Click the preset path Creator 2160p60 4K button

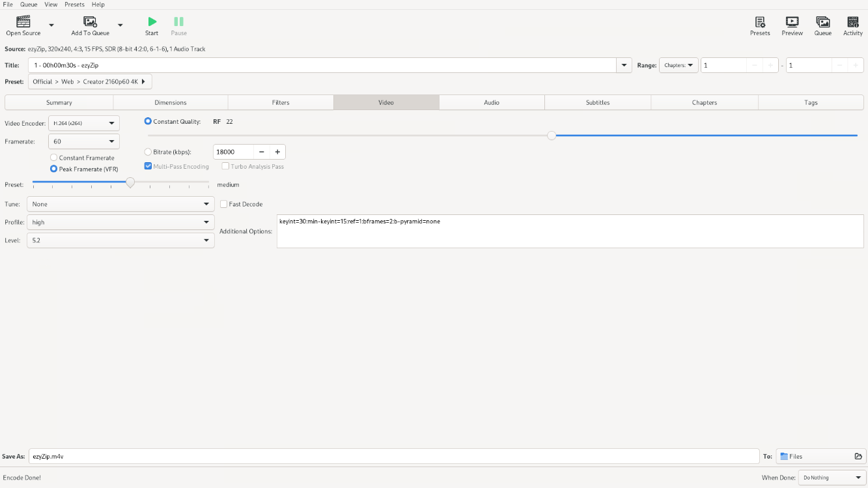click(90, 81)
